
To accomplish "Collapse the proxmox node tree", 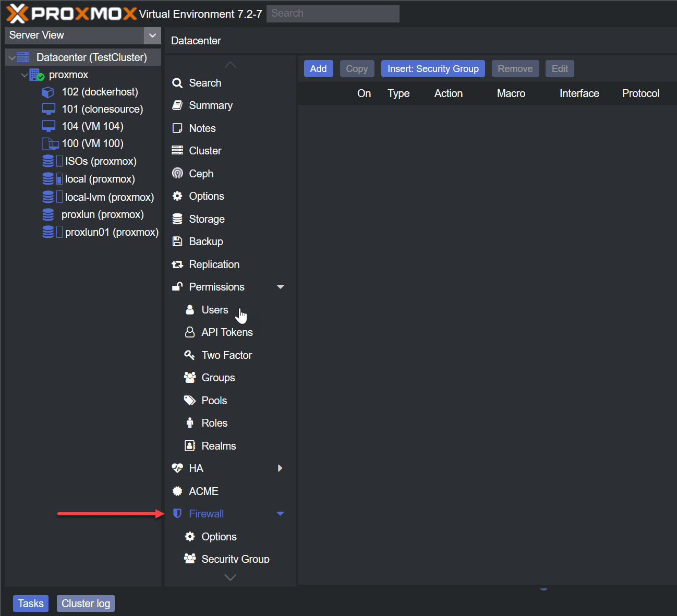I will click(x=25, y=75).
